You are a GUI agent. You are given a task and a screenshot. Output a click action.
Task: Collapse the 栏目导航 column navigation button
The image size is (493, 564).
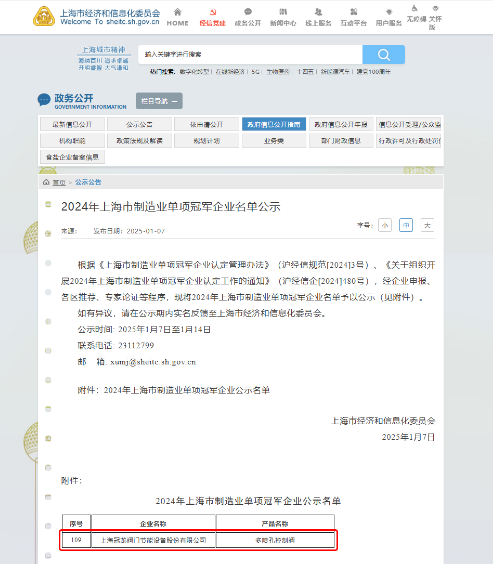(159, 101)
